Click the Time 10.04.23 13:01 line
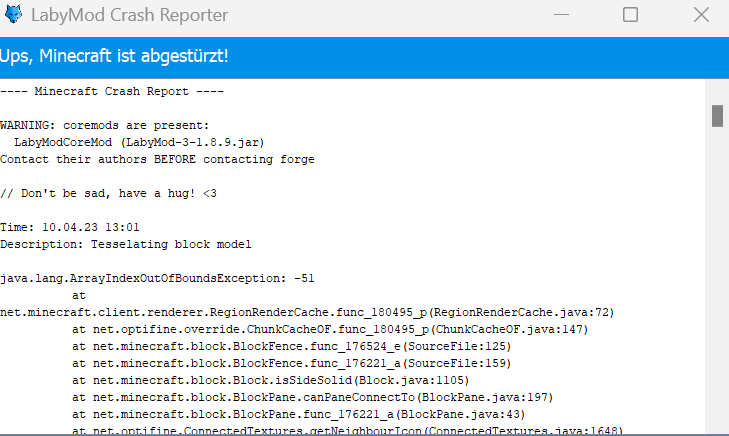 point(70,227)
